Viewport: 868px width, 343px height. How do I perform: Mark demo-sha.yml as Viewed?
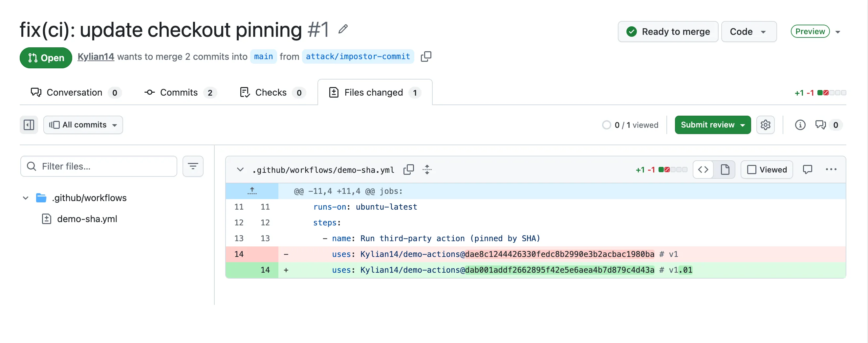767,169
